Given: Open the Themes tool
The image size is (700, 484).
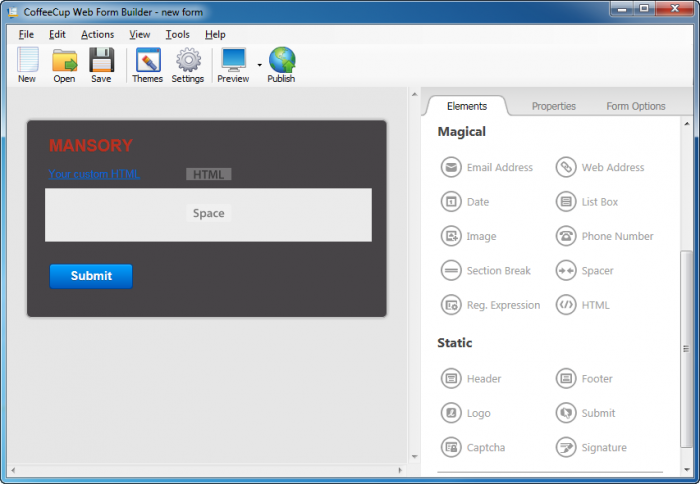Looking at the screenshot, I should pos(147,65).
